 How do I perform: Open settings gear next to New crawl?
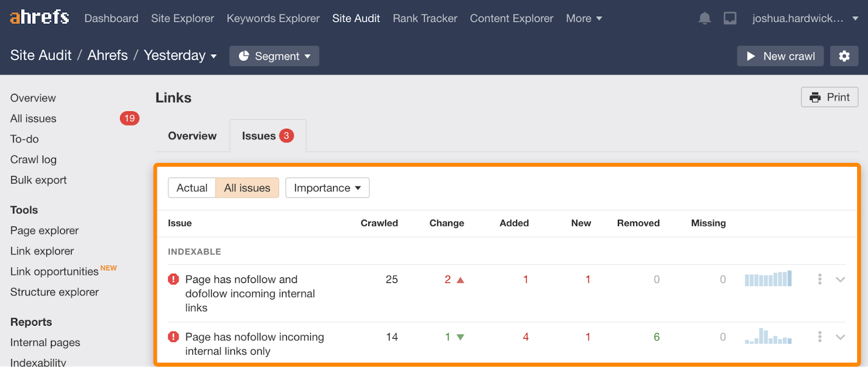(844, 56)
